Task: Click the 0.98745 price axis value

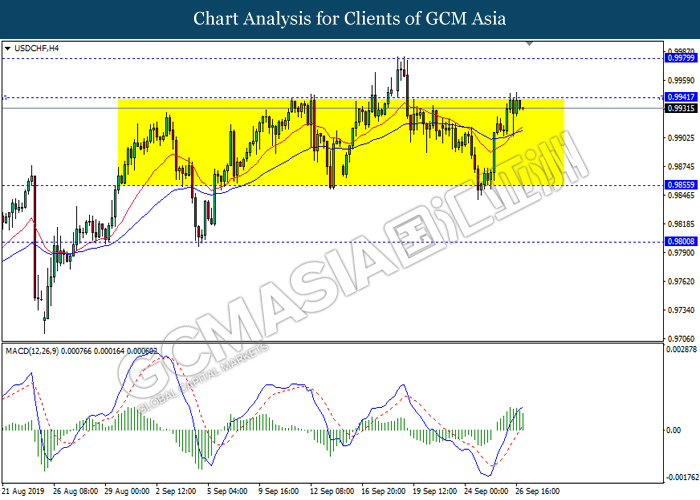Action: click(681, 167)
